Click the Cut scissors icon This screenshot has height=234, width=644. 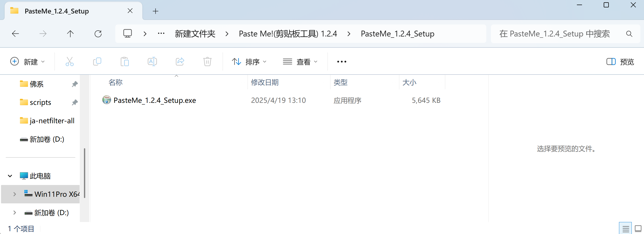click(x=69, y=62)
